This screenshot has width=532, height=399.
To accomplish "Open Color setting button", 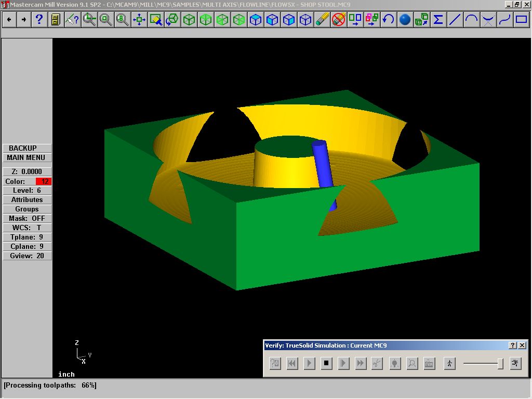I will click(x=19, y=181).
